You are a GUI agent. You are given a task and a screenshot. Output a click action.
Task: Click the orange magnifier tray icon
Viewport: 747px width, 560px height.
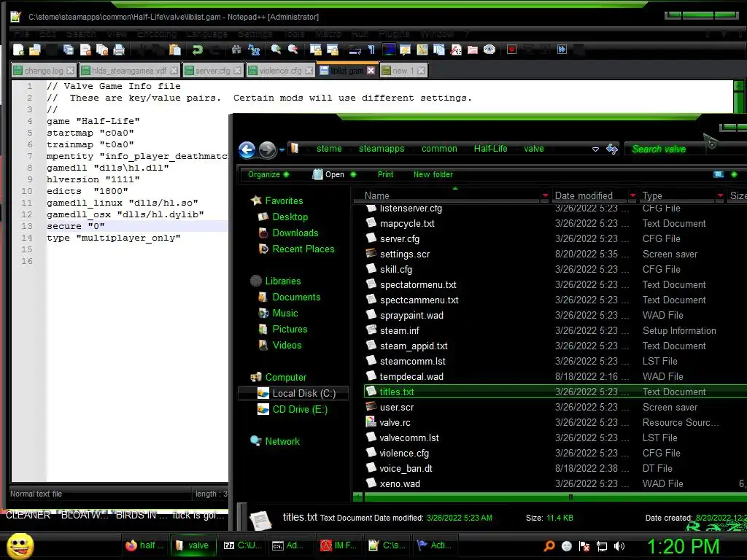point(549,546)
